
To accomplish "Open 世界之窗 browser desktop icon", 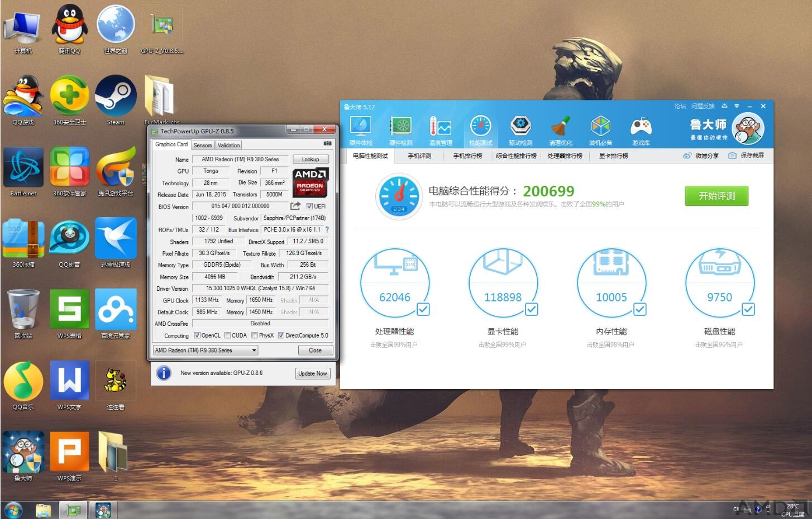I will pos(116,29).
